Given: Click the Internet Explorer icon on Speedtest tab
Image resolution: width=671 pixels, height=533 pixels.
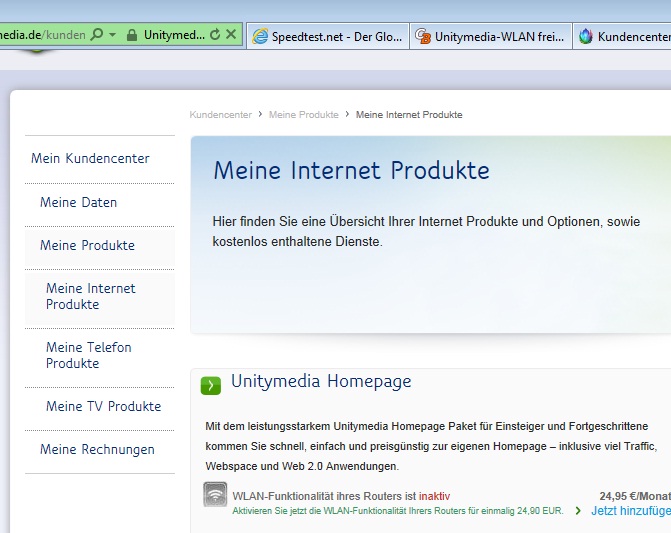Looking at the screenshot, I should (260, 37).
